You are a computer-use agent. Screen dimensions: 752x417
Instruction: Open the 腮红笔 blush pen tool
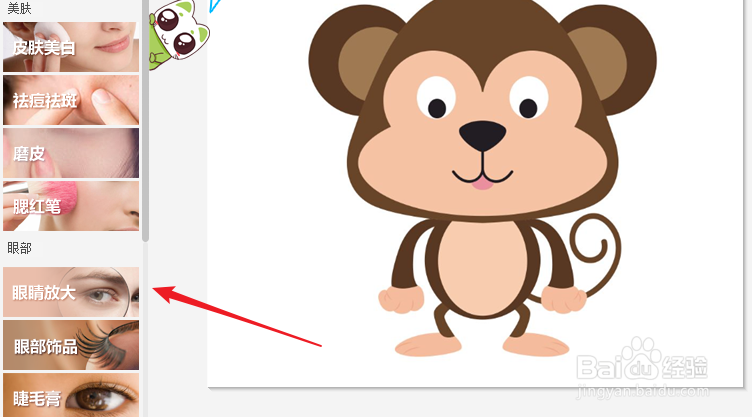point(71,206)
